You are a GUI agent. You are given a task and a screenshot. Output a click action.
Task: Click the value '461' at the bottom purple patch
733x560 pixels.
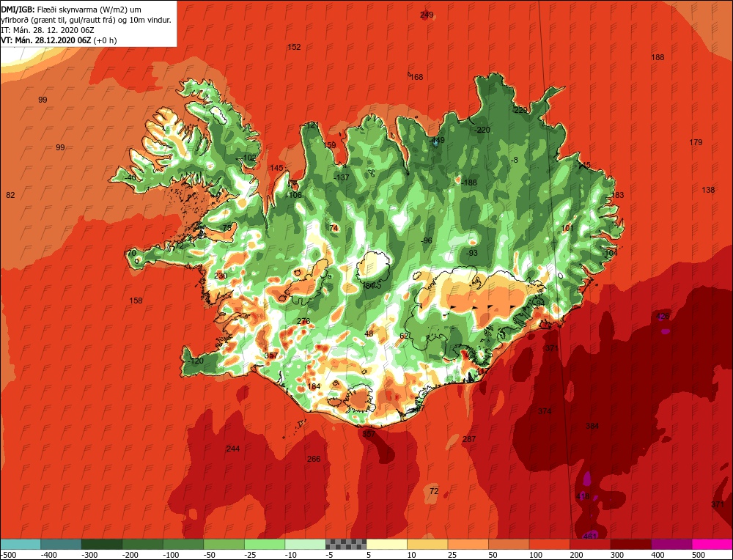[x=590, y=536]
